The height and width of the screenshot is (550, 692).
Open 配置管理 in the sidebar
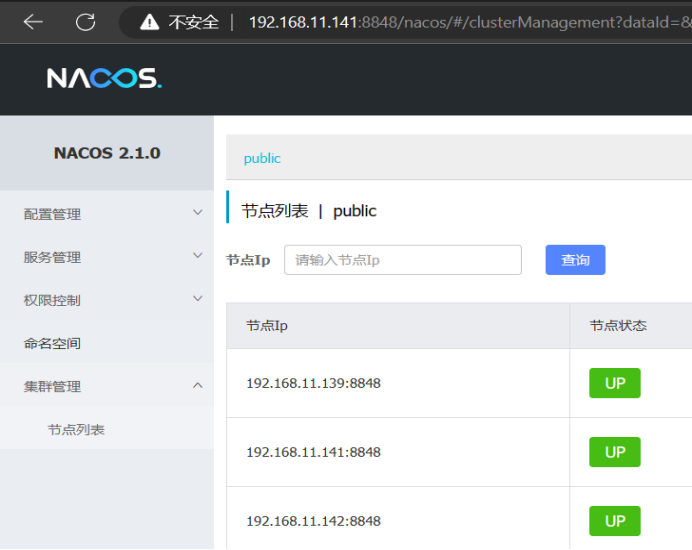tap(52, 214)
